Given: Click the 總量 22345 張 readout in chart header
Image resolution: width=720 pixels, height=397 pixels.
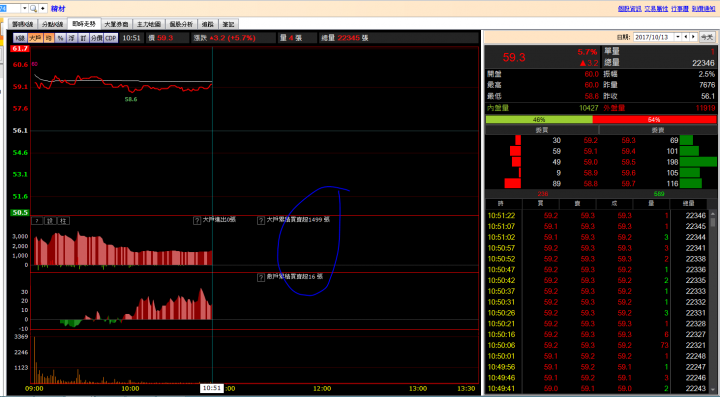Looking at the screenshot, I should (344, 38).
